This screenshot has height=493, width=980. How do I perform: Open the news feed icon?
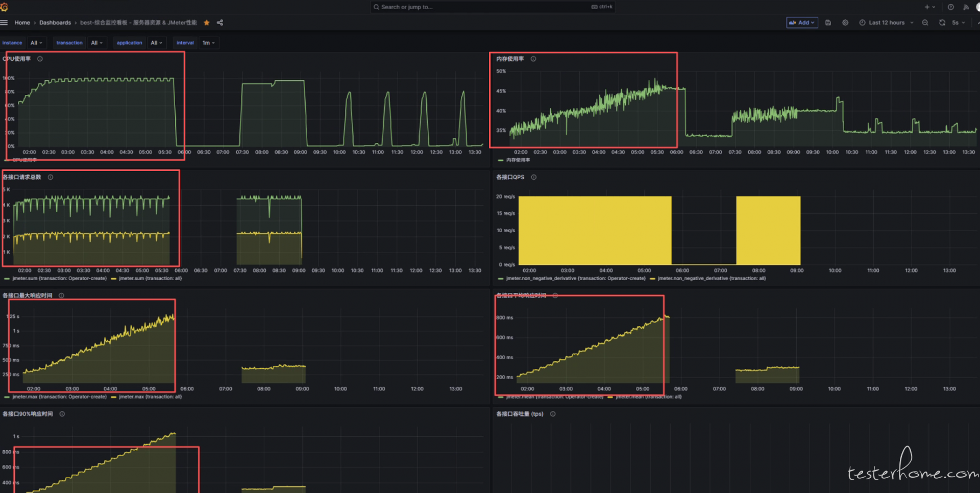[966, 7]
